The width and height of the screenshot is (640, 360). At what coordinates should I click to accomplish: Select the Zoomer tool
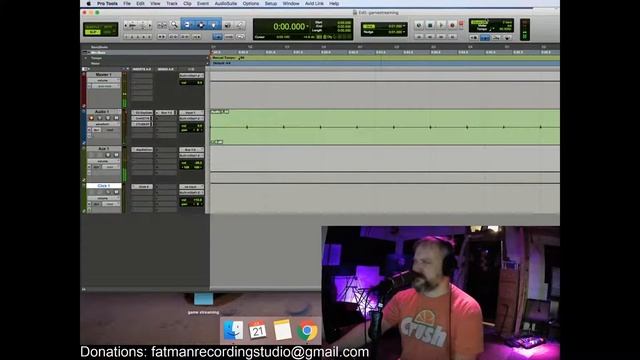click(x=174, y=25)
